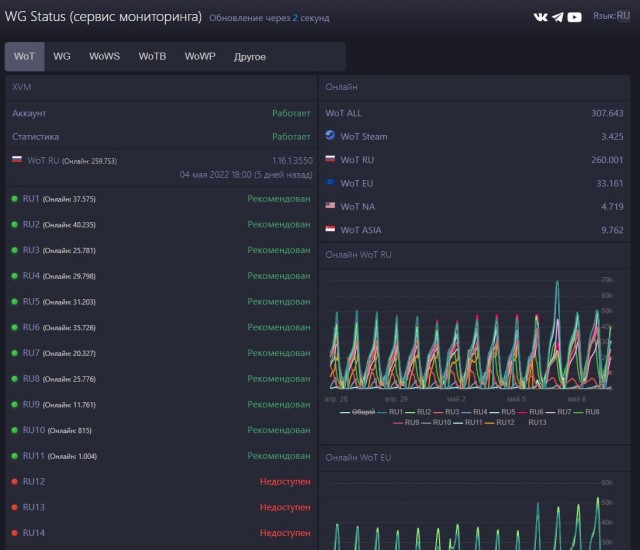Click the green status dot for RU1
The width and height of the screenshot is (640, 550).
pos(15,199)
